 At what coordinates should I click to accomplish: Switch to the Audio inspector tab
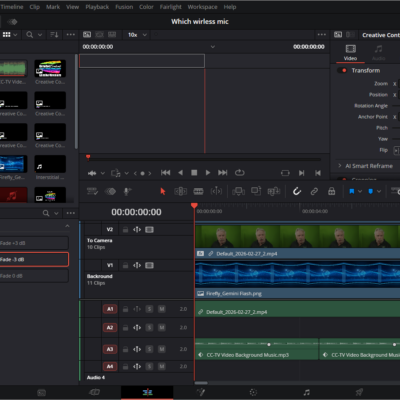click(x=378, y=53)
